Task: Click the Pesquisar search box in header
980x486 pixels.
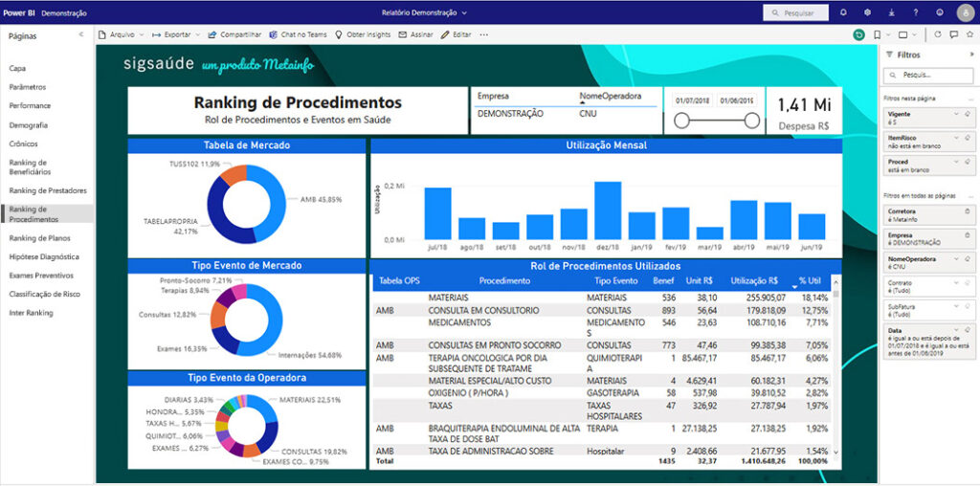Action: click(795, 13)
